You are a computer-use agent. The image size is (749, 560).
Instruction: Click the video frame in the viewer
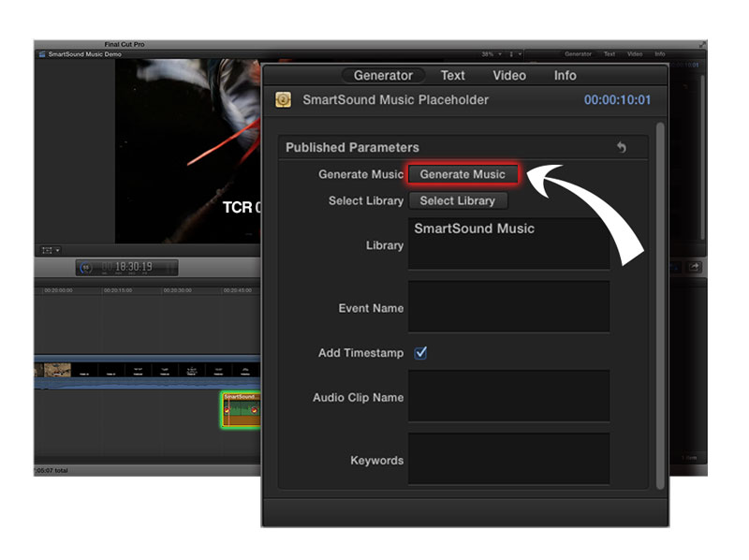(188, 151)
